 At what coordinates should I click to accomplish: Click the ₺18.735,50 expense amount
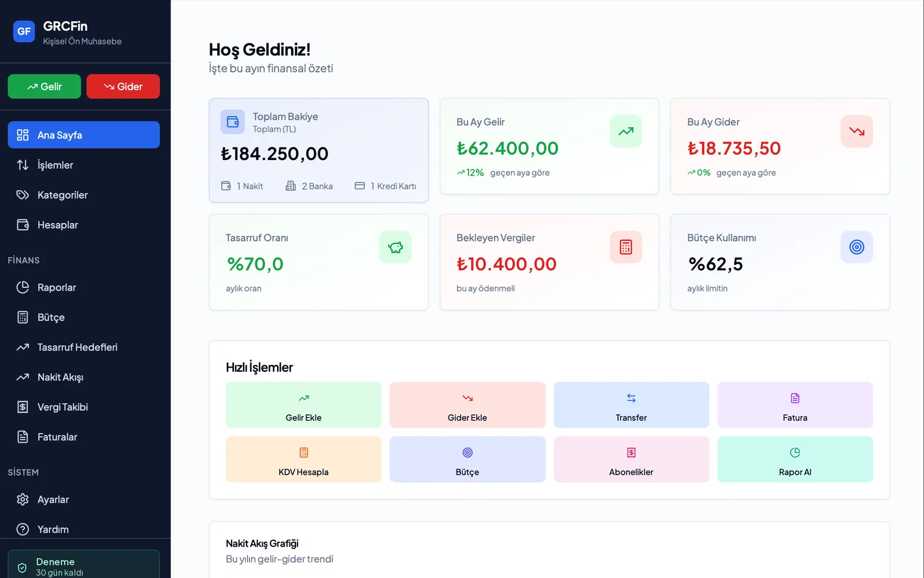pos(734,149)
